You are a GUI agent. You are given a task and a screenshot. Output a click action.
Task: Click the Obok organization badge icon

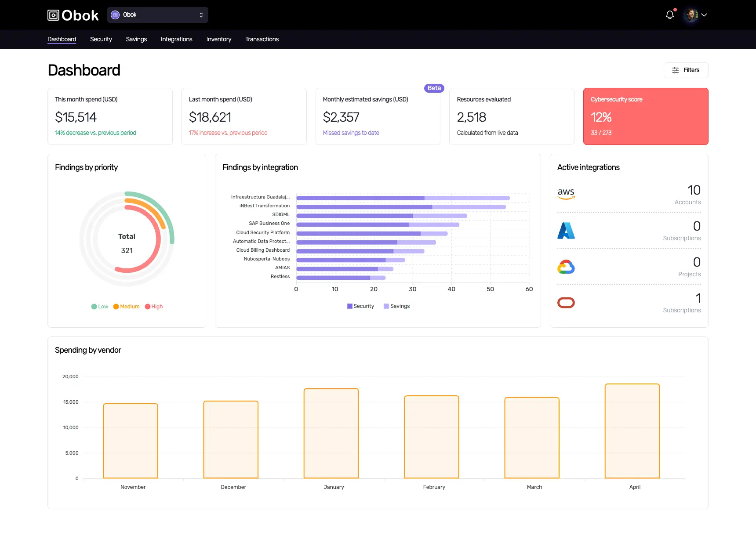[x=115, y=15]
